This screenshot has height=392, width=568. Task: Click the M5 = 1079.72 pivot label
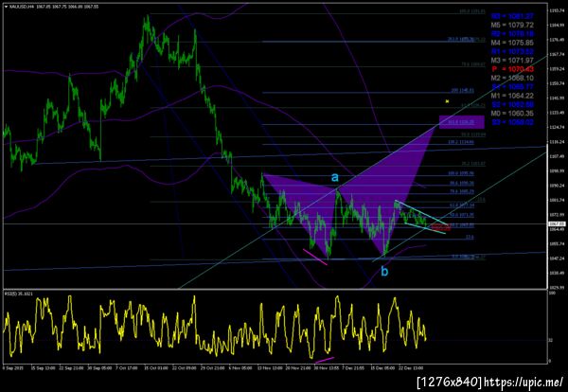[x=512, y=25]
